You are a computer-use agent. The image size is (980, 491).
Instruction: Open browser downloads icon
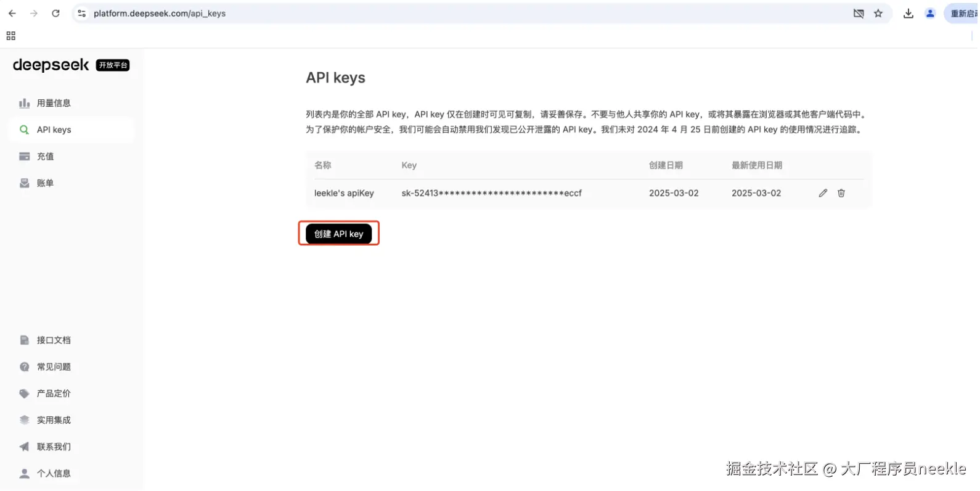909,14
